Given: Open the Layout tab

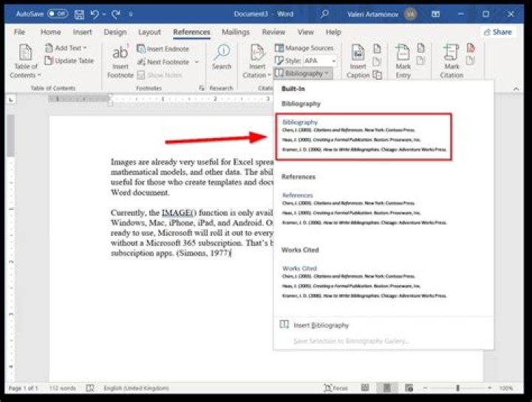Looking at the screenshot, I should click(x=149, y=32).
